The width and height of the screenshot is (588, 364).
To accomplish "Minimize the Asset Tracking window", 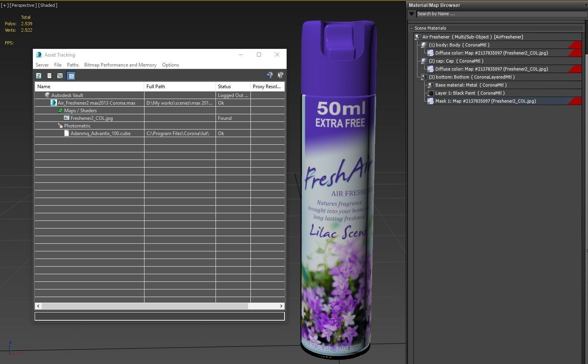I will click(241, 55).
